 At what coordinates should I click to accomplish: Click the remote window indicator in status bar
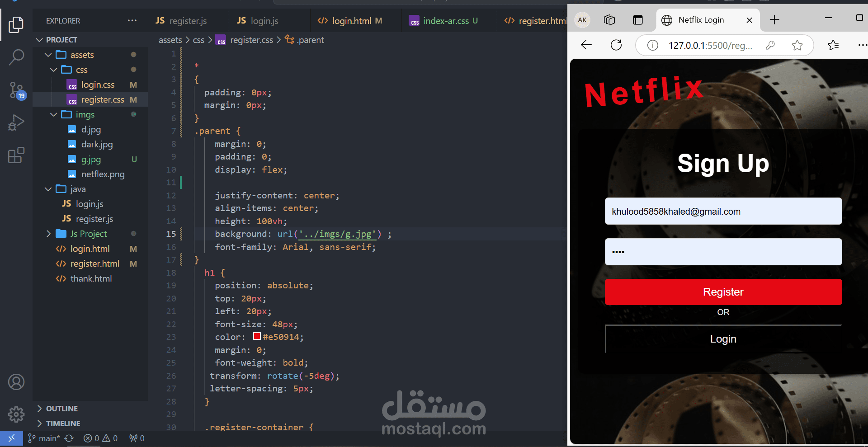pyautogui.click(x=11, y=438)
